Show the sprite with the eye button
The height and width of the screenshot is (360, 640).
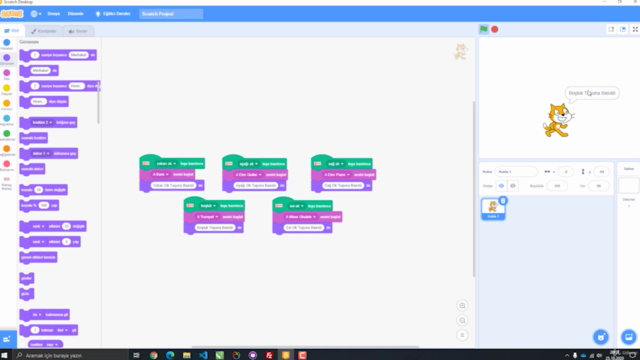tap(501, 186)
